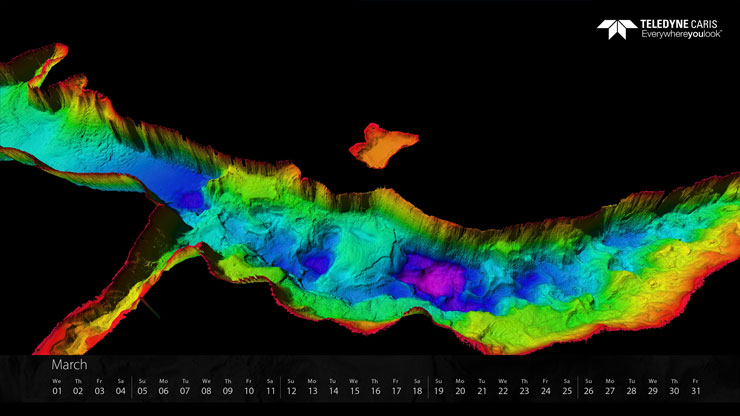Select date 23 on the calendar
The width and height of the screenshot is (740, 416).
click(x=524, y=391)
